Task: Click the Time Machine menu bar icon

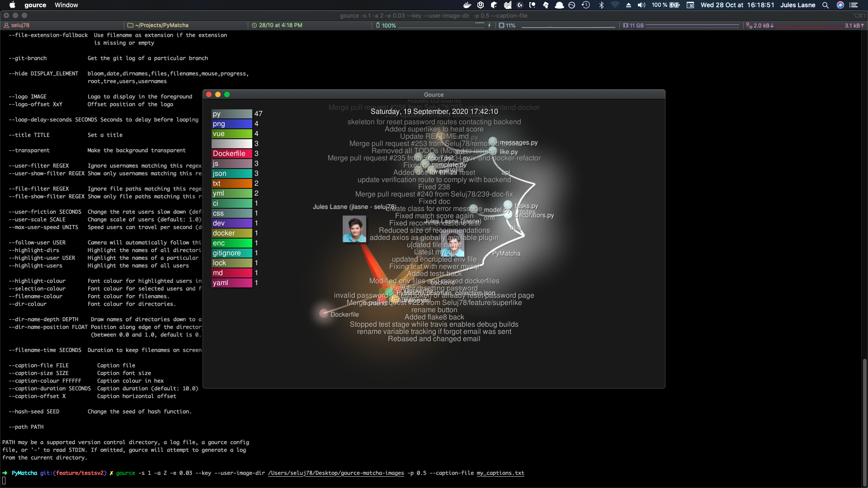Action: pos(586,5)
